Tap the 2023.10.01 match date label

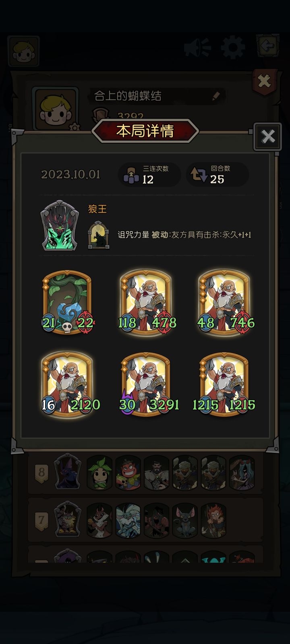click(70, 175)
